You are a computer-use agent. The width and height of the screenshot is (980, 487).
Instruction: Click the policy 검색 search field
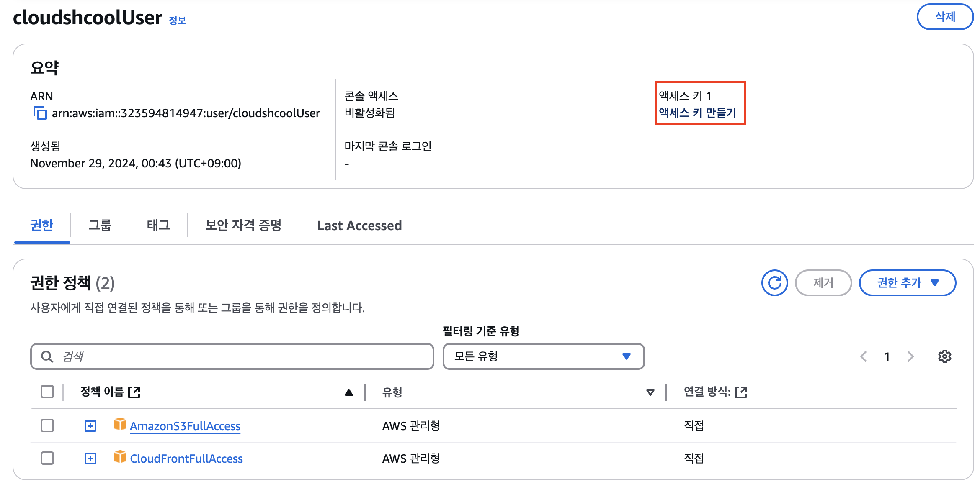pyautogui.click(x=232, y=356)
